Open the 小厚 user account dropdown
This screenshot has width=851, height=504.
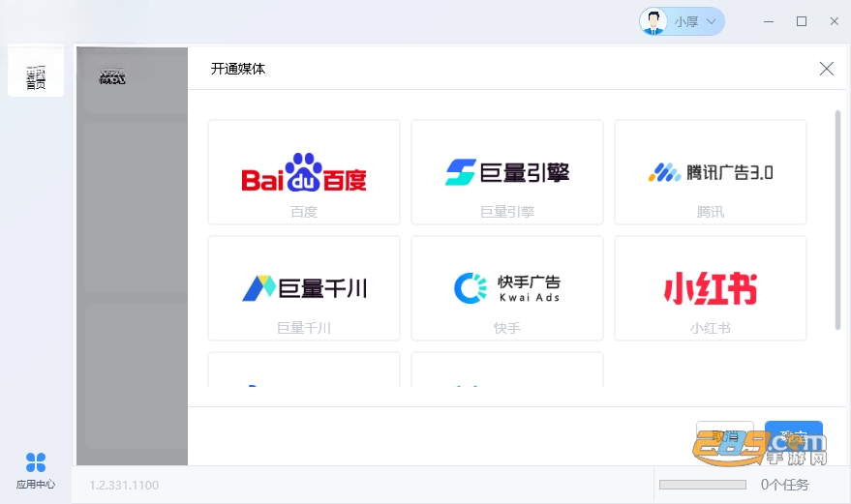point(682,21)
